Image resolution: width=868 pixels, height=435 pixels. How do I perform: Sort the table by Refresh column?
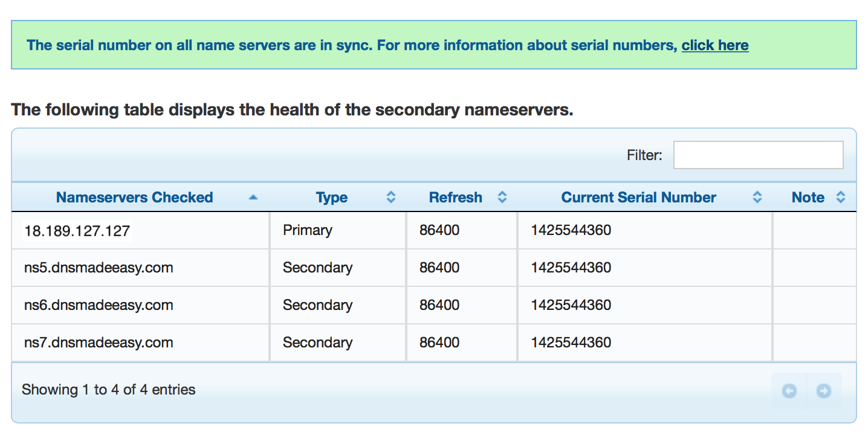pos(455,197)
